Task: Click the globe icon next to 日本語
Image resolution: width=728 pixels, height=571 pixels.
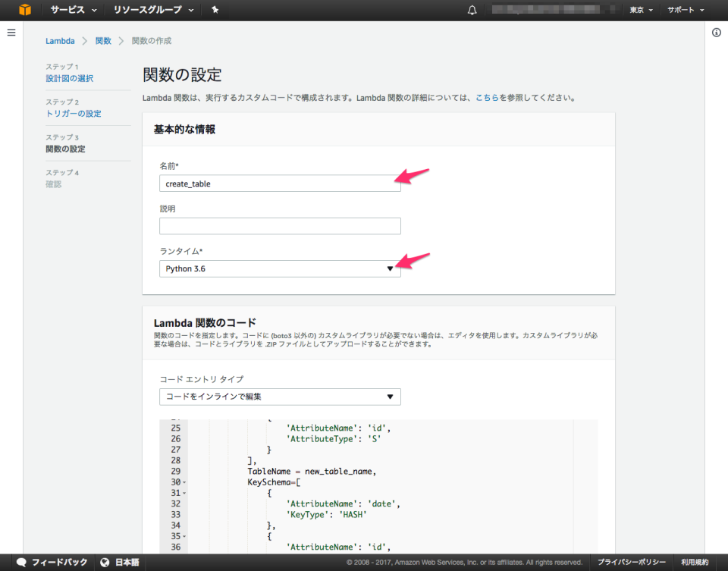Action: [x=105, y=563]
